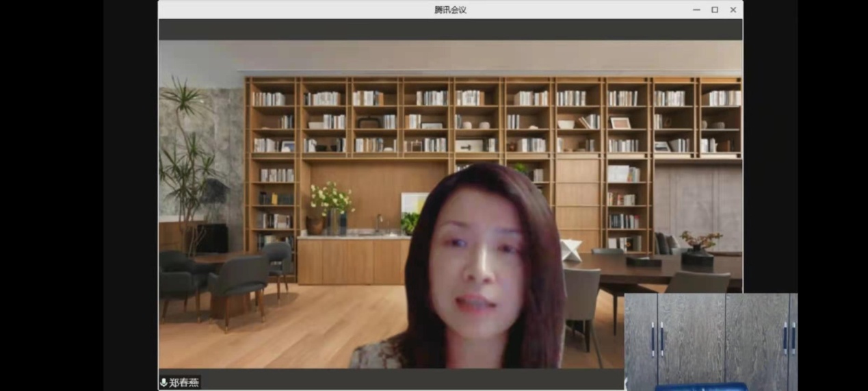Click the dark bar below the video
Screen dimensions: 868x391
tap(410, 379)
